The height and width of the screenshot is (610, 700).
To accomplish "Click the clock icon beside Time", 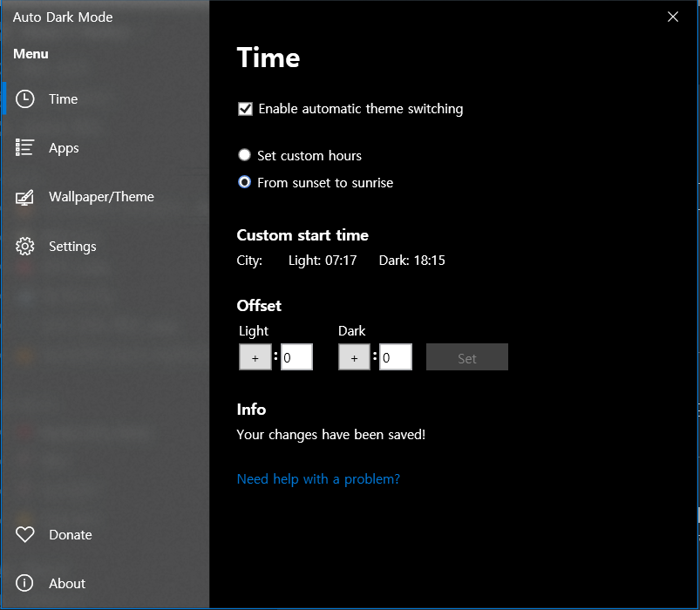I will point(24,99).
